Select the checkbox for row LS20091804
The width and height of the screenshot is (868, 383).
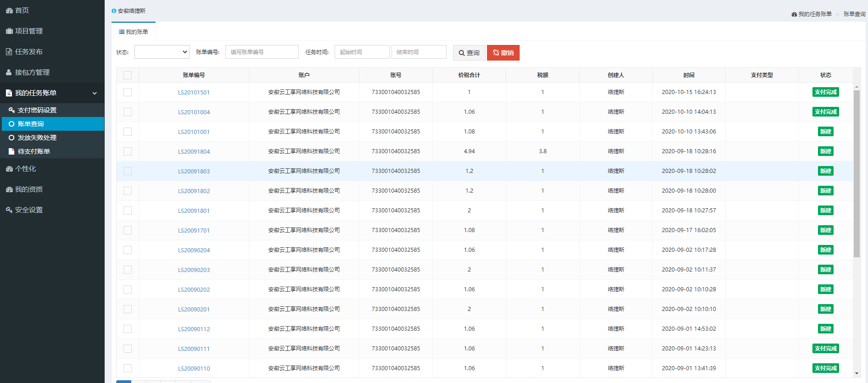click(x=128, y=151)
